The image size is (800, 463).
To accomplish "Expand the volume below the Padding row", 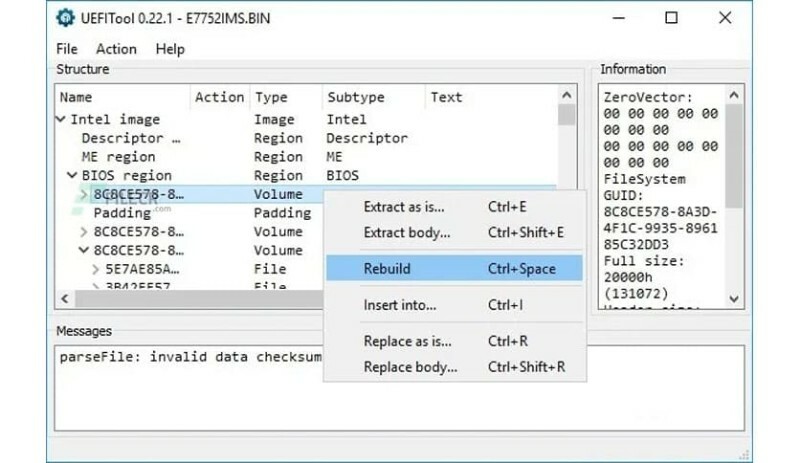I will tap(84, 232).
